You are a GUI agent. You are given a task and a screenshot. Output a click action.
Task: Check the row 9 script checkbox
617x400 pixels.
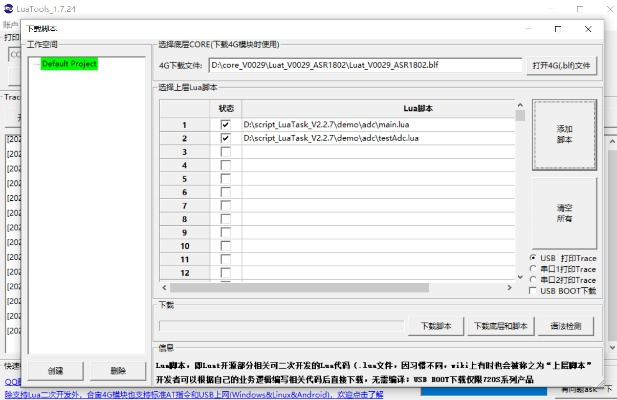pyautogui.click(x=225, y=232)
